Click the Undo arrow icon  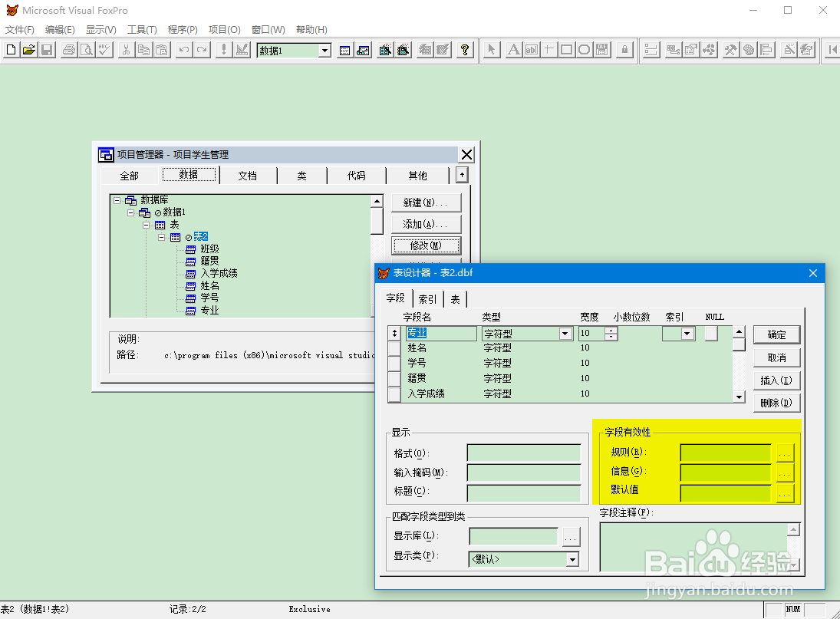[184, 51]
